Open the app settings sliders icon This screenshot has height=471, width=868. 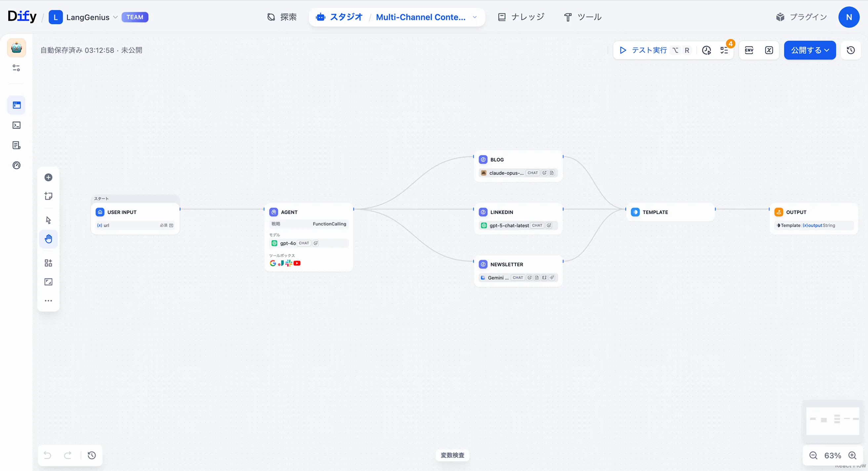[17, 68]
